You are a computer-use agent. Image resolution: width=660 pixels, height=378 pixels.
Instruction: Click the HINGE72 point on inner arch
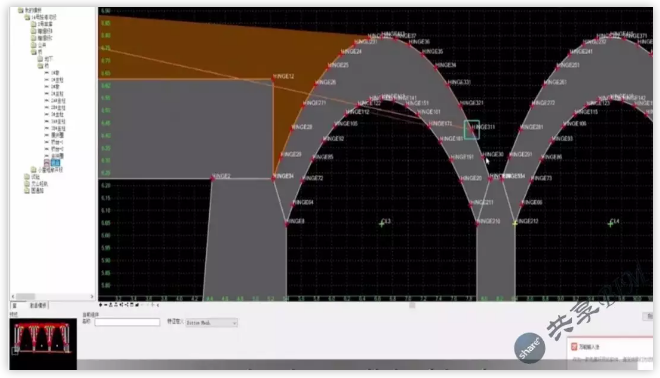tap(303, 180)
